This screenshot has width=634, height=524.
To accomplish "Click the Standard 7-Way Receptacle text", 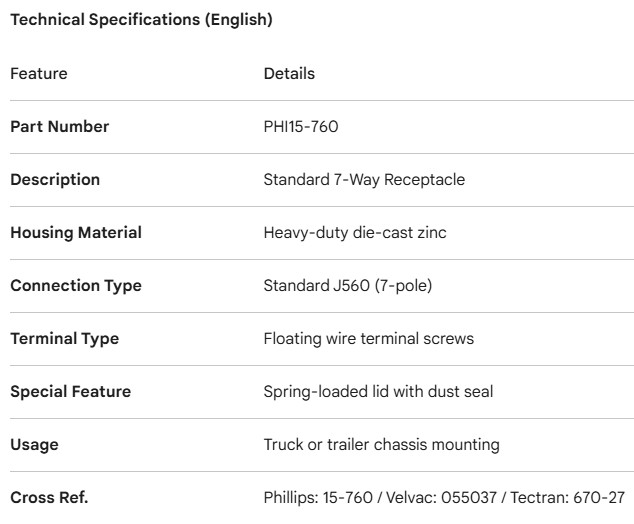I will [x=364, y=180].
